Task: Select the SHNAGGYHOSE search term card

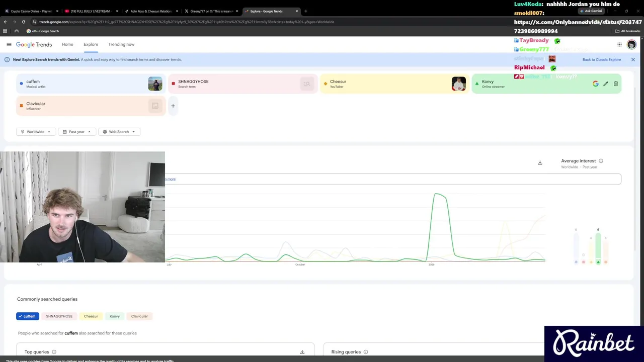Action: click(x=243, y=83)
